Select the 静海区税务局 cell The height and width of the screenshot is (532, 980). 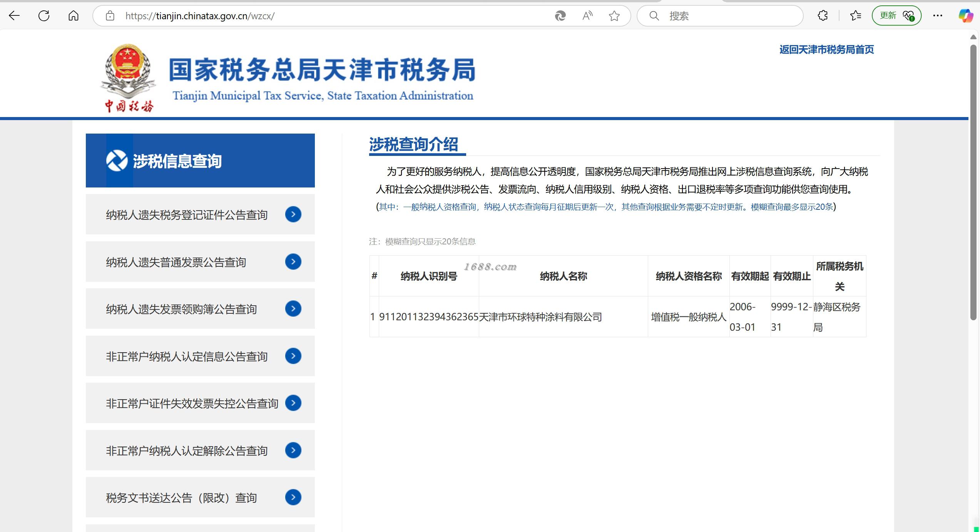point(840,317)
